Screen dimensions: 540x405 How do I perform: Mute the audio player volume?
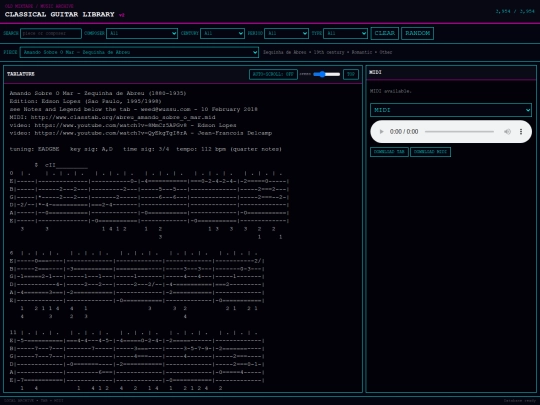pos(507,132)
